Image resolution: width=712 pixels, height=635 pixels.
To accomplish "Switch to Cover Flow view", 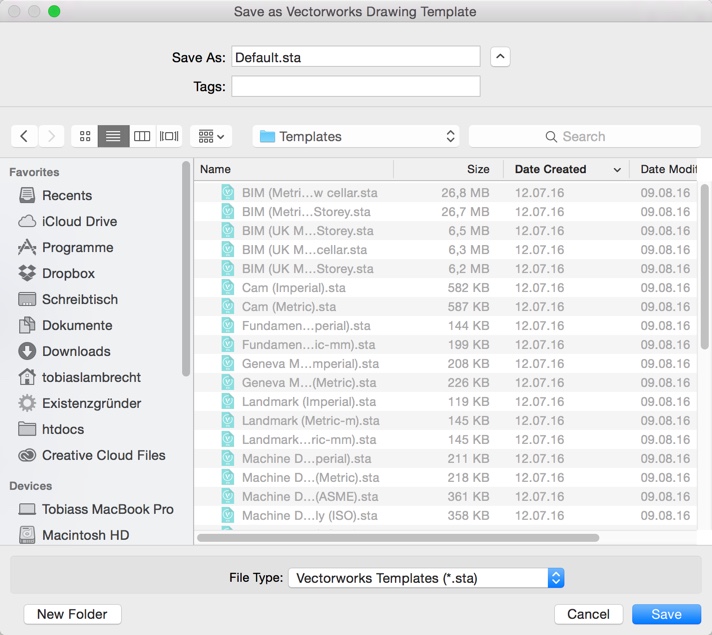I will point(169,136).
